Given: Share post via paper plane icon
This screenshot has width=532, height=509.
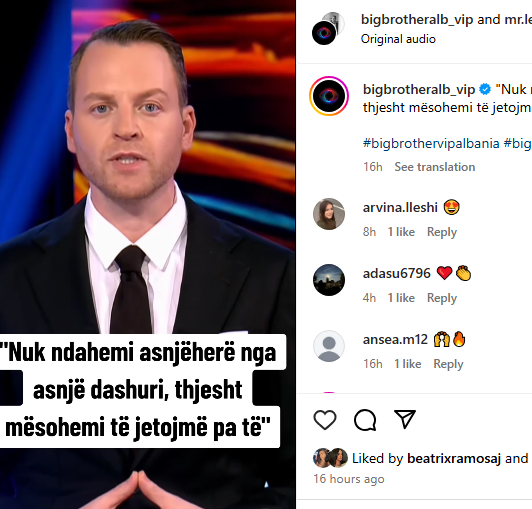Looking at the screenshot, I should point(405,419).
